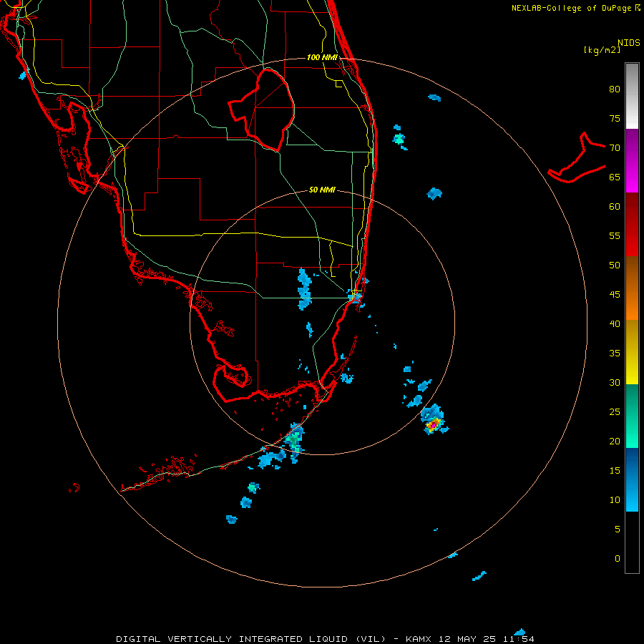Viewport: 644px width, 644px height.
Task: Click the 75 value on the scale
Action: pos(615,118)
